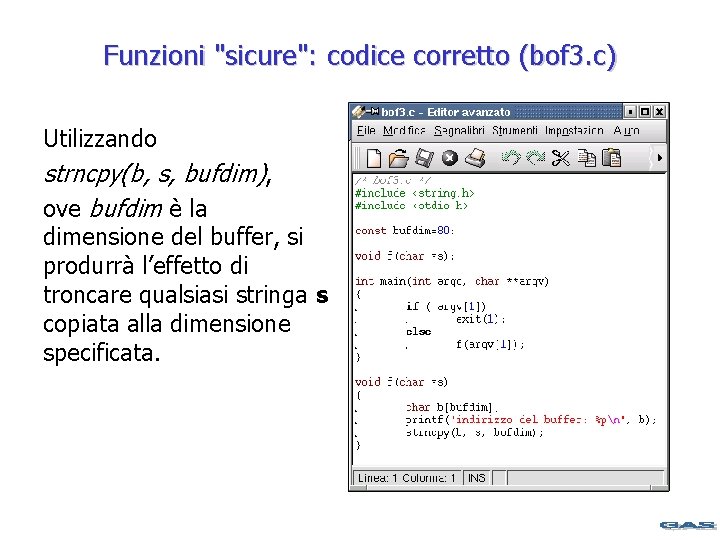Viewport: 720px width, 540px height.
Task: Open the Strumenti menu
Action: 515,130
